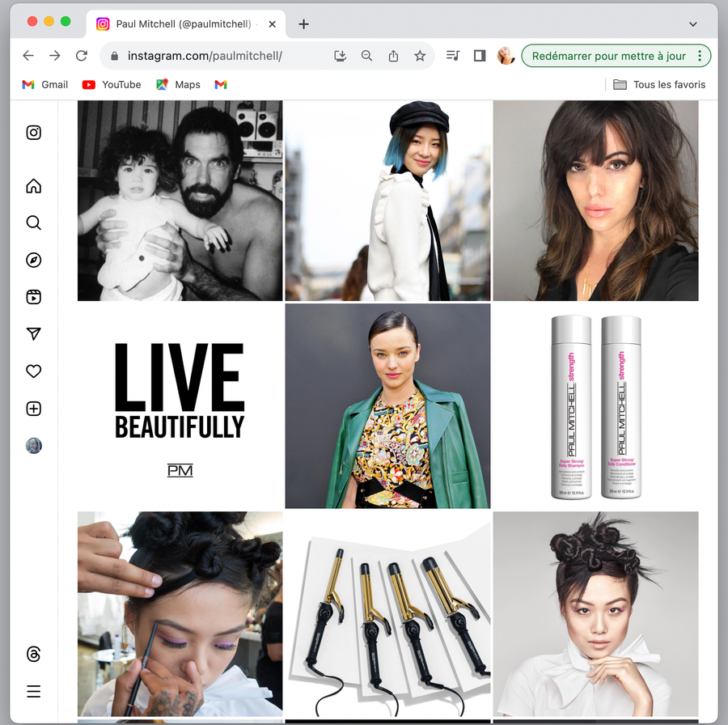Click the Instagram logo in sidebar

point(33,133)
